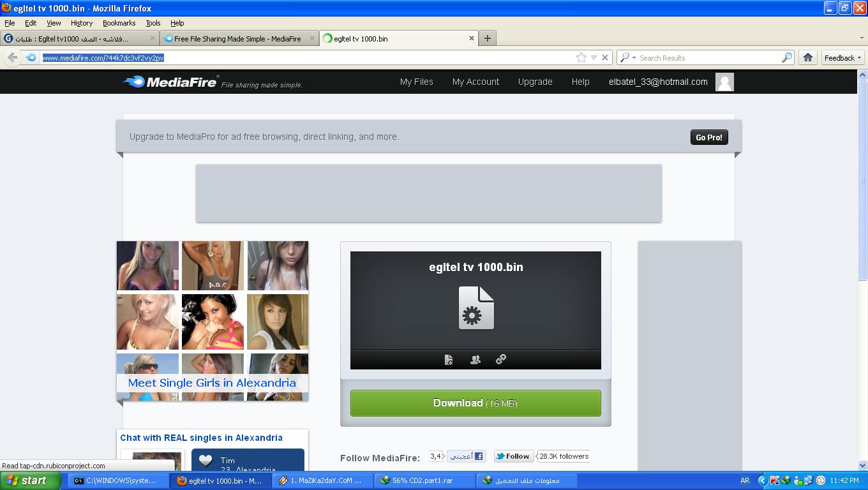
Task: Open My Account link
Action: [475, 82]
